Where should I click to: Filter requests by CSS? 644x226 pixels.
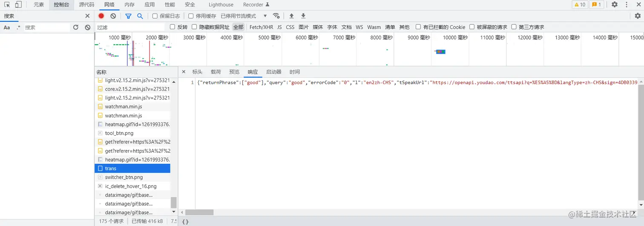tap(290, 27)
